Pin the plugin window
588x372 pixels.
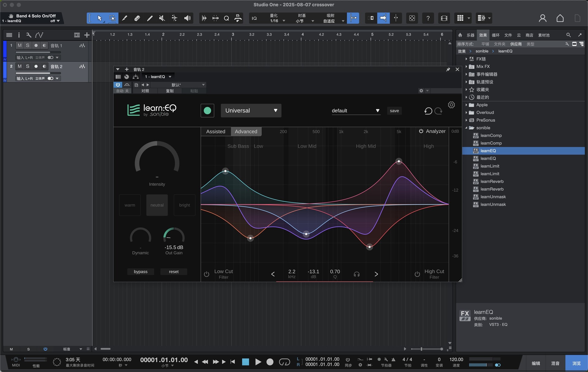[x=448, y=70]
